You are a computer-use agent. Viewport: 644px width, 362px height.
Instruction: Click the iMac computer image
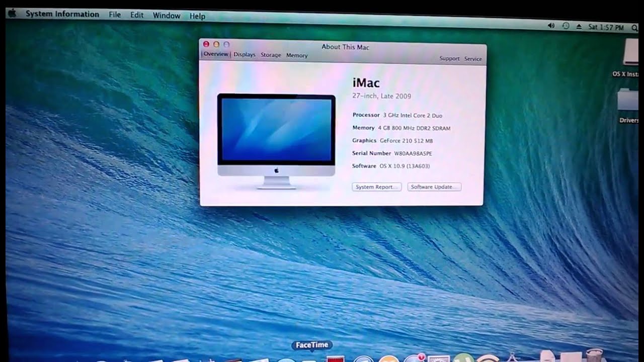tap(276, 141)
